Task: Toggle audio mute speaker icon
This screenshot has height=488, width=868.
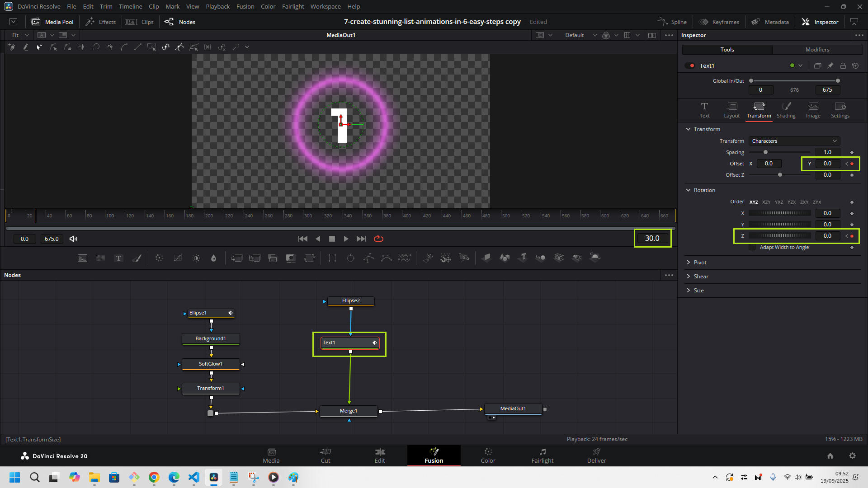Action: pyautogui.click(x=73, y=239)
